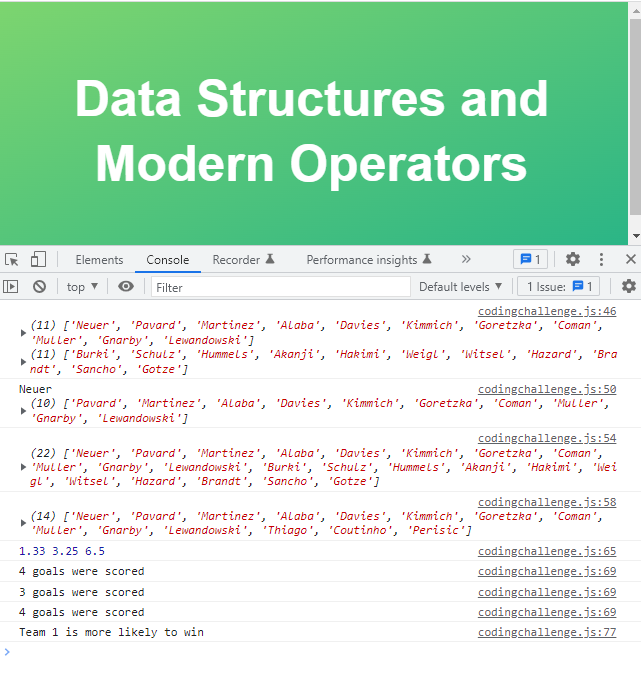The image size is (641, 689).
Task: Show more DevTools tabs with chevrons
Action: pyautogui.click(x=466, y=259)
